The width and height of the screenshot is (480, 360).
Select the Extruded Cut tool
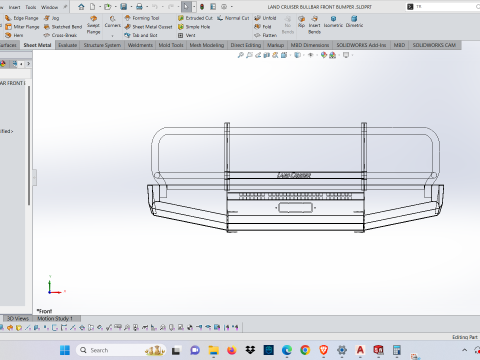point(195,18)
